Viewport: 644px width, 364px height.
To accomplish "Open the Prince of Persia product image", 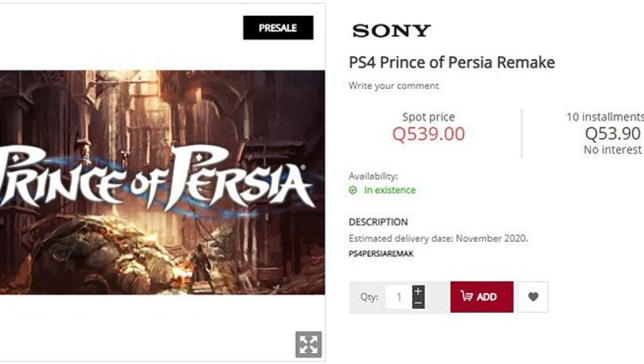I will click(x=162, y=183).
